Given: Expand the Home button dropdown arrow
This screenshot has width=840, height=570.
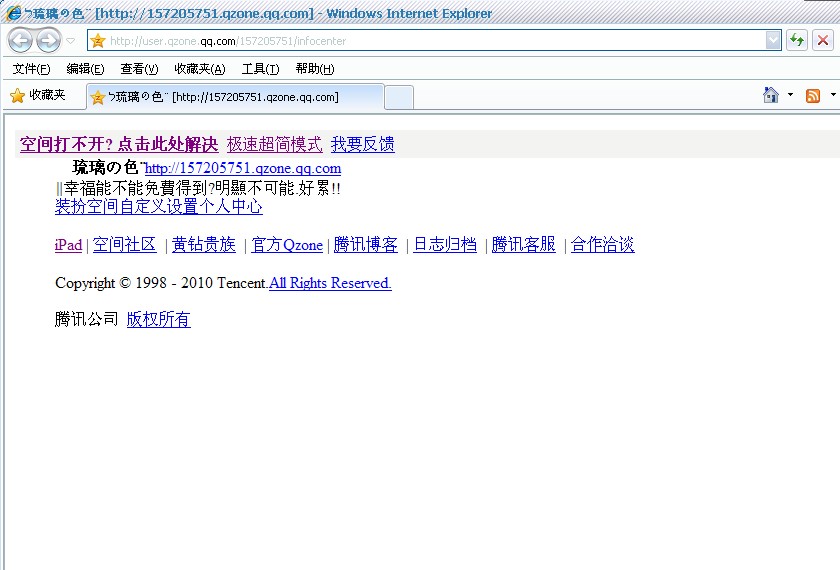Looking at the screenshot, I should point(790,95).
